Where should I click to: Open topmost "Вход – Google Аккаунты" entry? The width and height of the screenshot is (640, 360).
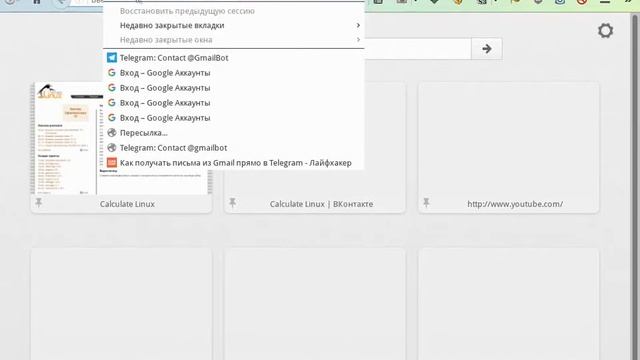234,73
